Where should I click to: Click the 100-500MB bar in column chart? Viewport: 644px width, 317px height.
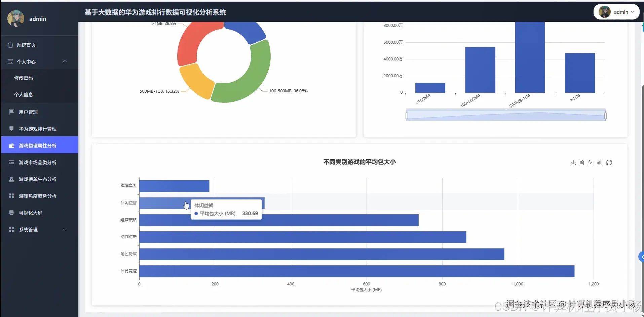480,70
